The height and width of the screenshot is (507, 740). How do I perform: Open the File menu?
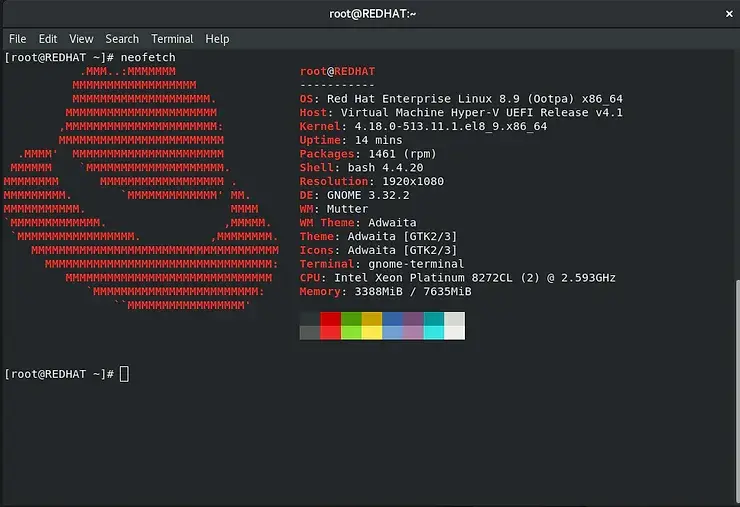pos(17,39)
